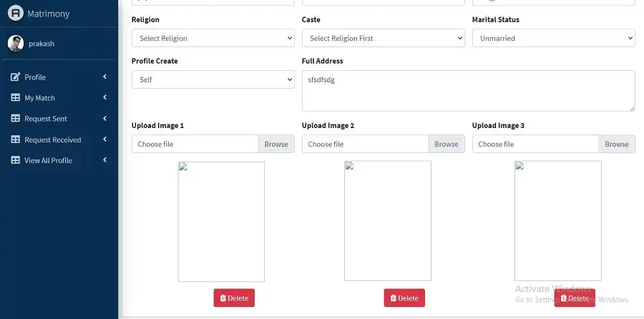
Task: Click the Matrimony logo icon
Action: [16, 13]
